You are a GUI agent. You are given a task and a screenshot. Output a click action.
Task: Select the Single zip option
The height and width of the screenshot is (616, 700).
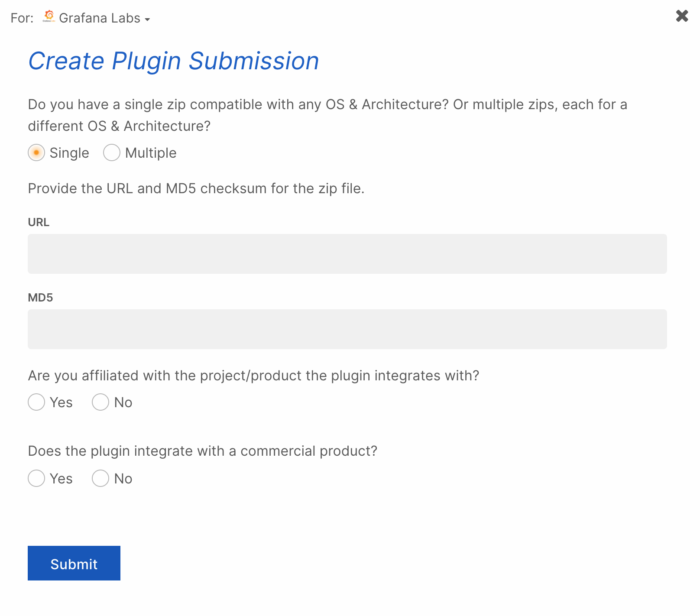36,152
